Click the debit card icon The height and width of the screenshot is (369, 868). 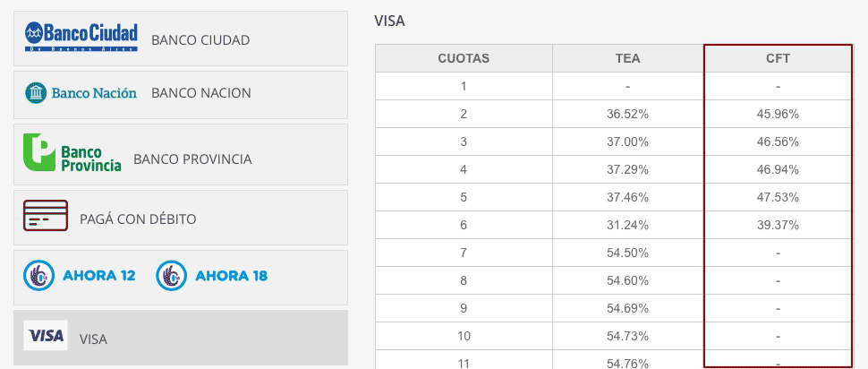(x=46, y=216)
